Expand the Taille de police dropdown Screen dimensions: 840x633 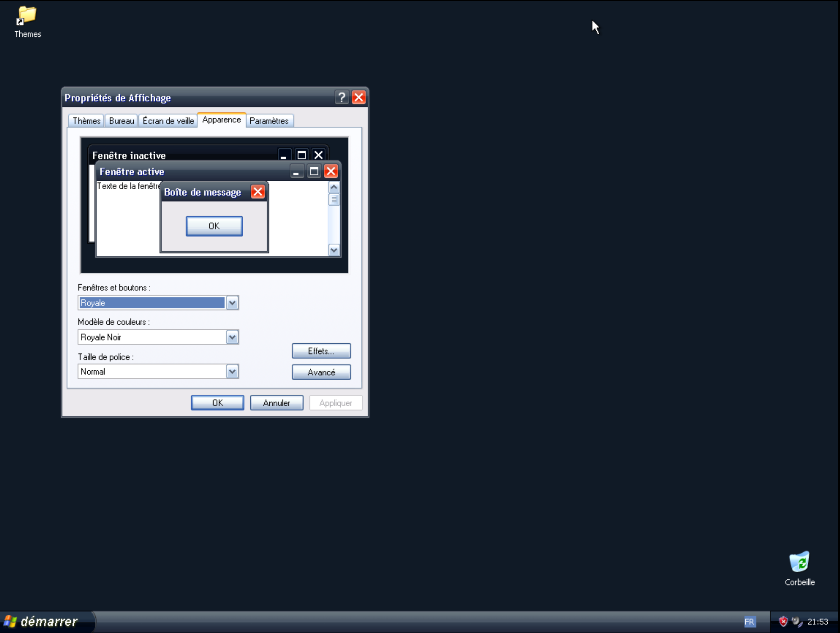(x=232, y=372)
